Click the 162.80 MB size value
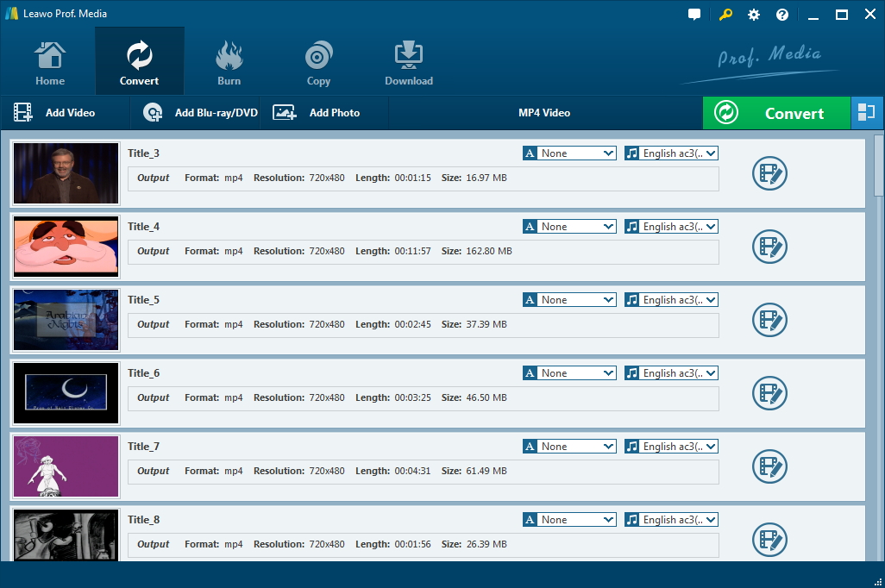The width and height of the screenshot is (885, 588). [x=489, y=251]
